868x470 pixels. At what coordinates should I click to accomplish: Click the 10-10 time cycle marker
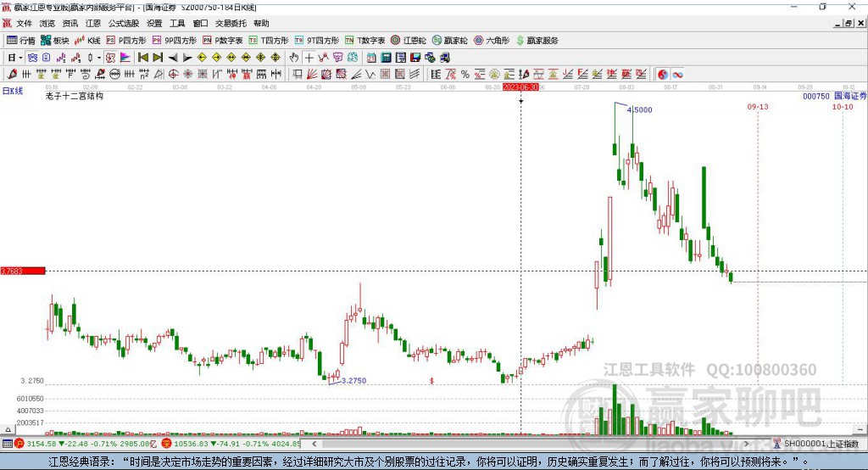(x=843, y=107)
